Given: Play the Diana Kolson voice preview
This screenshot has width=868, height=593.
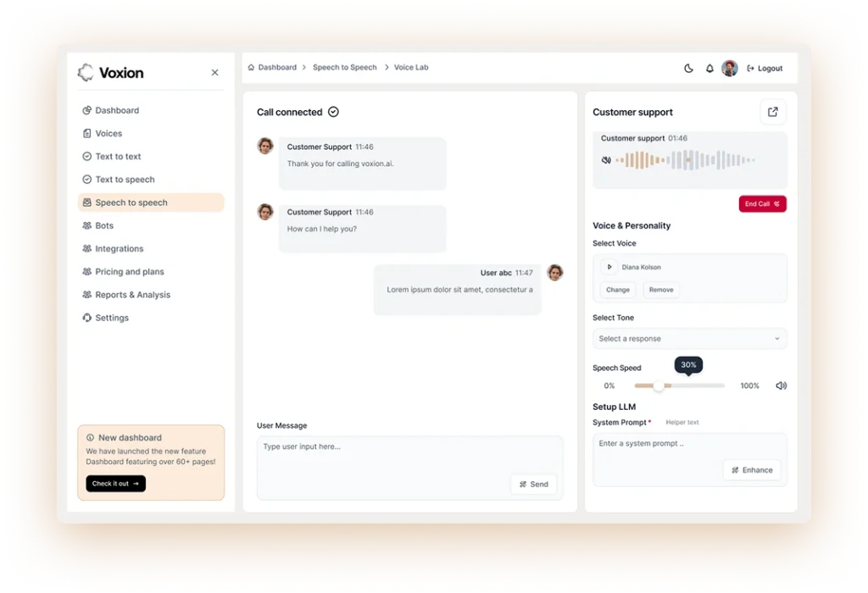Looking at the screenshot, I should (x=609, y=267).
